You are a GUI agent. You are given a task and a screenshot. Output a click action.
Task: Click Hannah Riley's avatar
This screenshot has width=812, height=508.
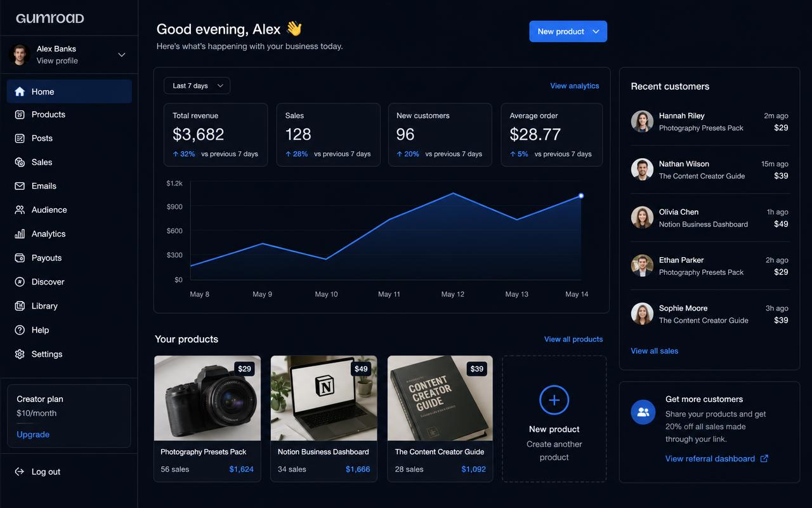click(642, 121)
